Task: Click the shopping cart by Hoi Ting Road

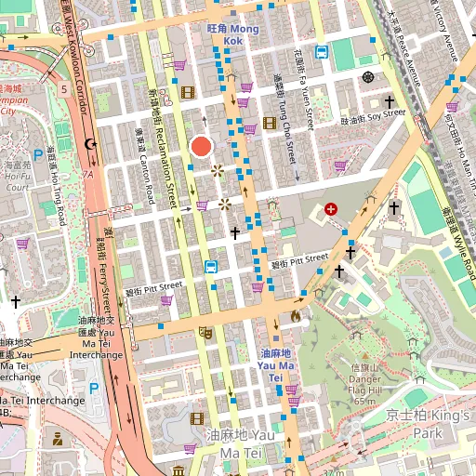Action: click(22, 244)
